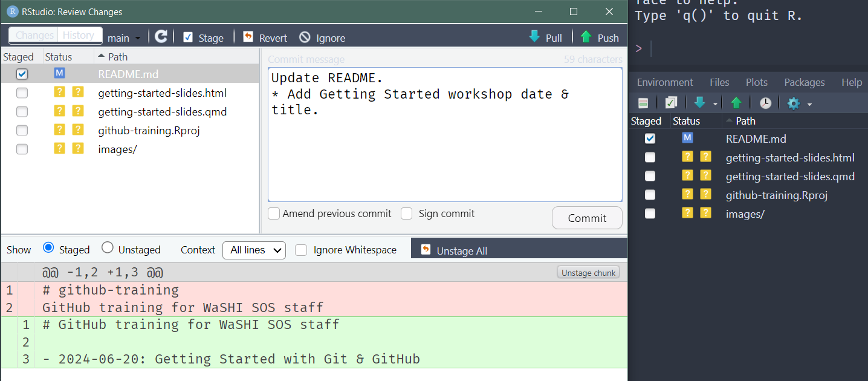Image resolution: width=868 pixels, height=381 pixels.
Task: Enable the Amend previous commit checkbox
Action: coord(274,213)
